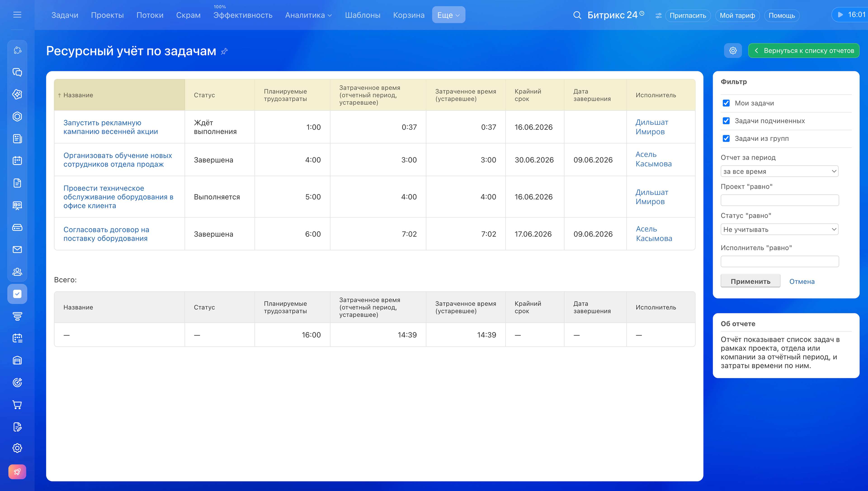This screenshot has width=868, height=491.
Task: Click the active tasks checkmark sidebar icon
Action: 17,294
